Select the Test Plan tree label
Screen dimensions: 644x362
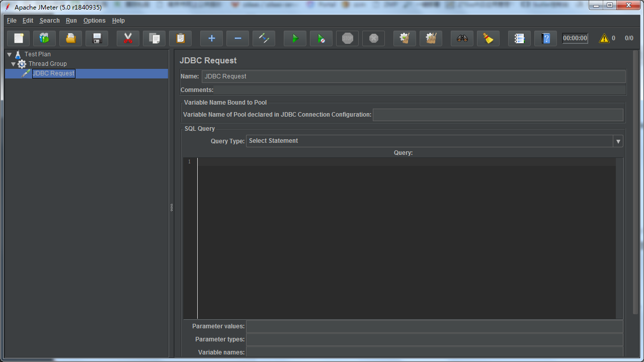click(x=38, y=54)
